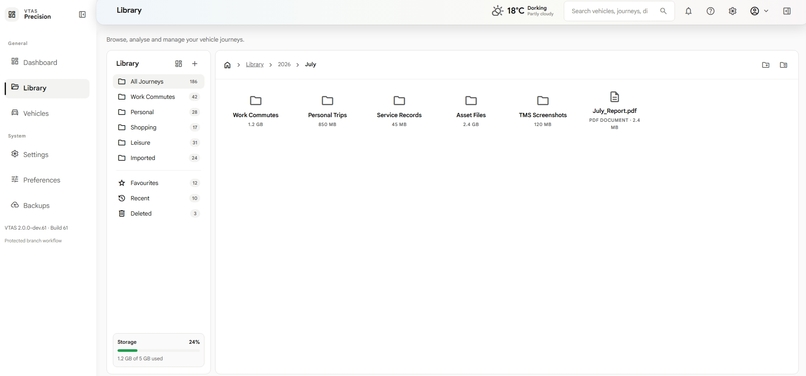Open the Work Commutes folder tile

(255, 110)
